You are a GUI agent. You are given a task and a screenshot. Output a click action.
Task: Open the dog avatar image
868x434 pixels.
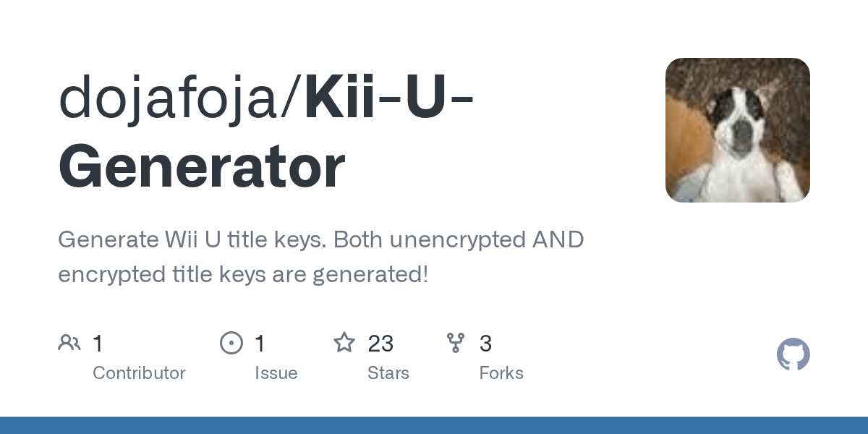click(x=738, y=130)
